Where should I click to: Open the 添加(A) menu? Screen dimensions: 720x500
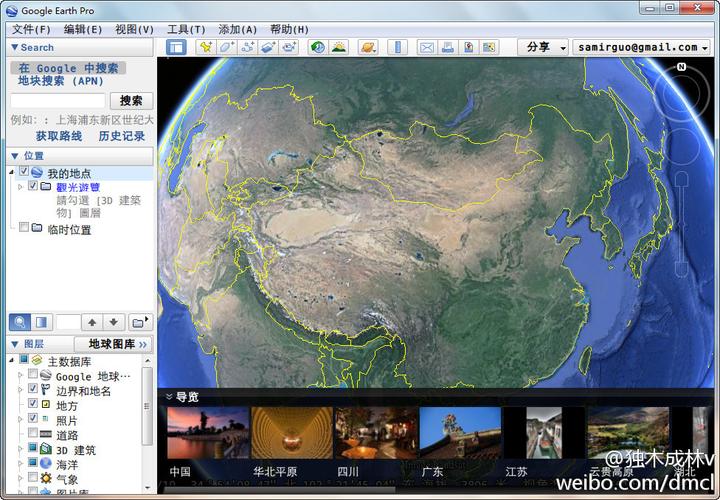pyautogui.click(x=237, y=29)
